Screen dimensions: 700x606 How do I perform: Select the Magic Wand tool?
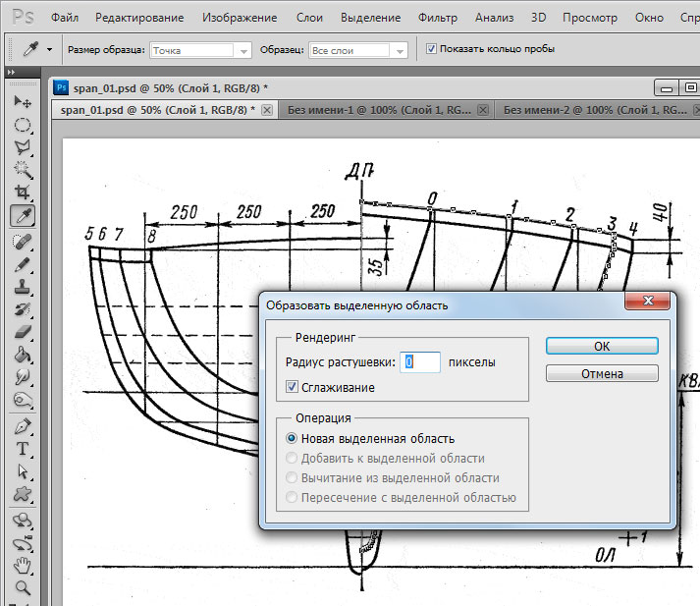point(22,170)
